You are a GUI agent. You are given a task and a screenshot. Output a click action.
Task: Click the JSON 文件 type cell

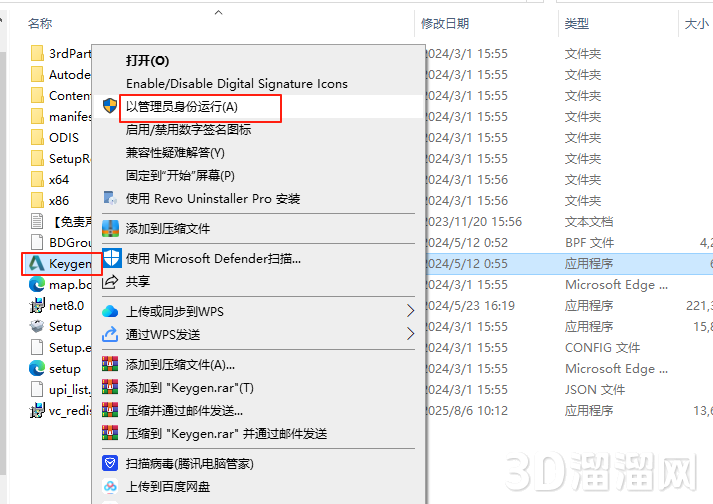(x=595, y=389)
